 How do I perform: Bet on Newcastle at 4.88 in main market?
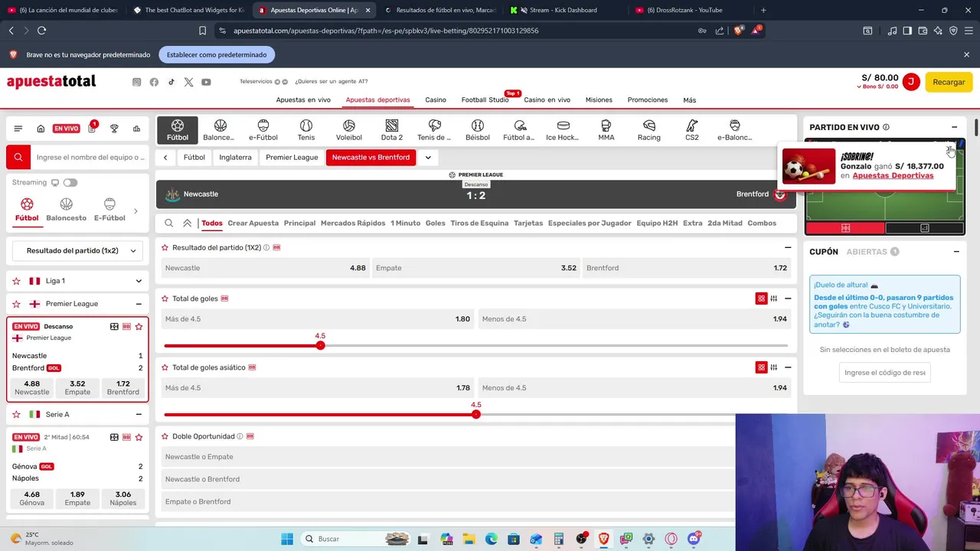click(x=266, y=268)
